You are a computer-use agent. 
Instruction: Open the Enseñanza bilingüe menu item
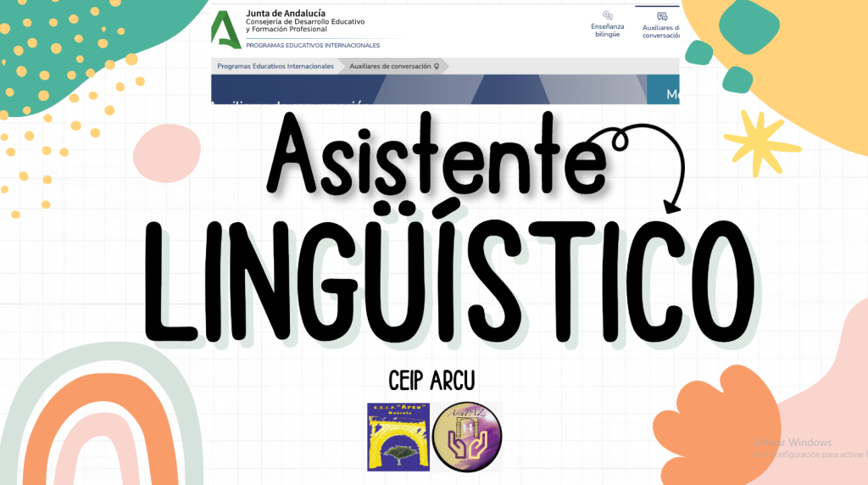(x=607, y=31)
